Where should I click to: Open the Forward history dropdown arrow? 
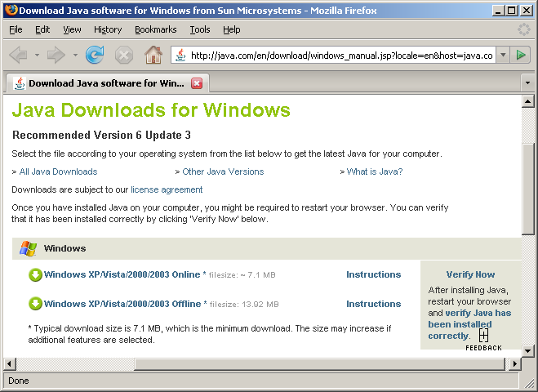75,55
